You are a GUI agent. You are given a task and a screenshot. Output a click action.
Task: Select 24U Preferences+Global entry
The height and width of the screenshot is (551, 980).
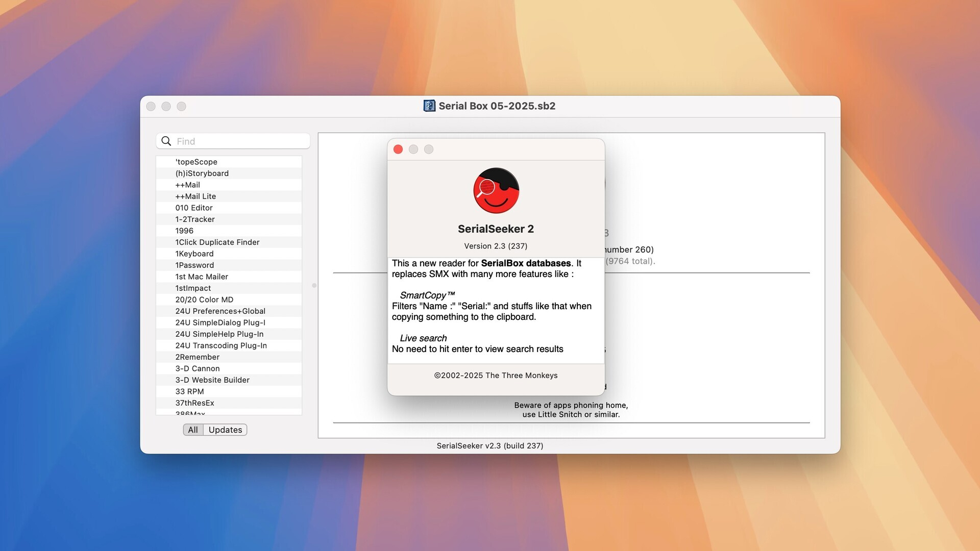(x=229, y=311)
